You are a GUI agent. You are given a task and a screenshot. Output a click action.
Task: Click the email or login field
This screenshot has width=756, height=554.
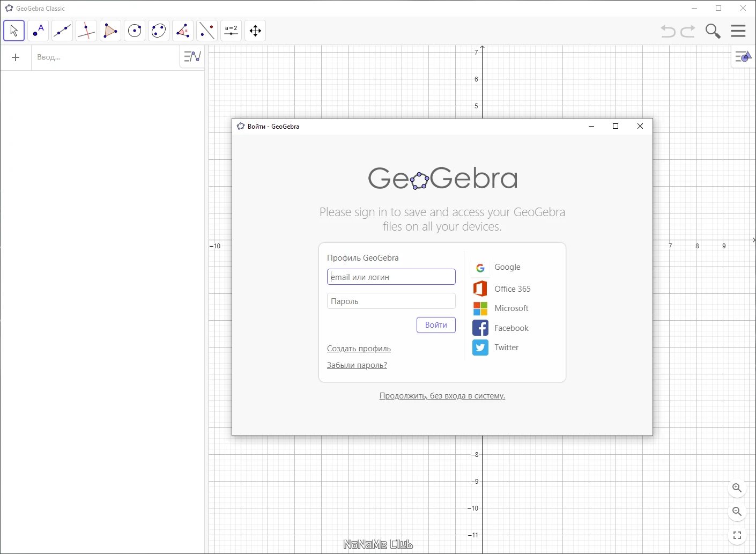(391, 277)
